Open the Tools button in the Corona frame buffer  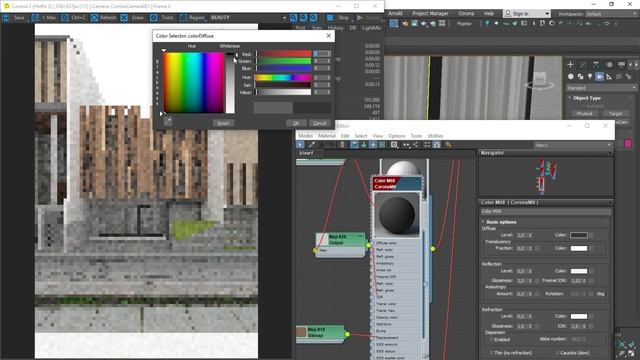point(162,18)
